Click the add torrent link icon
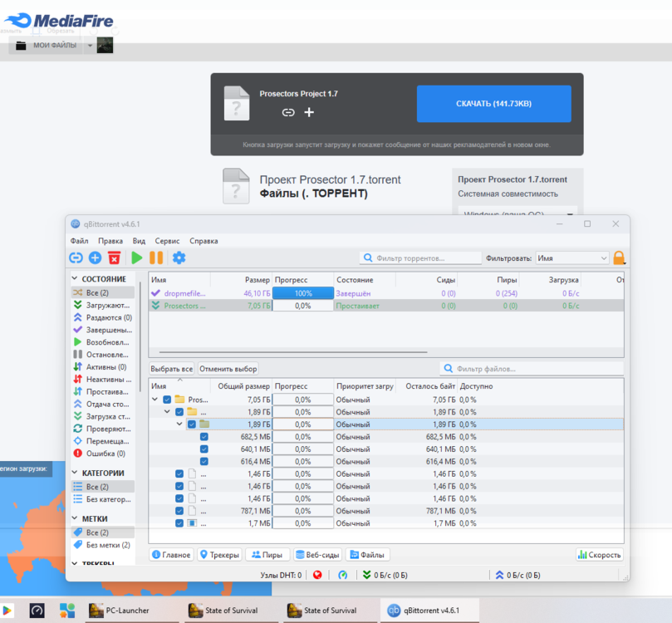 tap(76, 258)
